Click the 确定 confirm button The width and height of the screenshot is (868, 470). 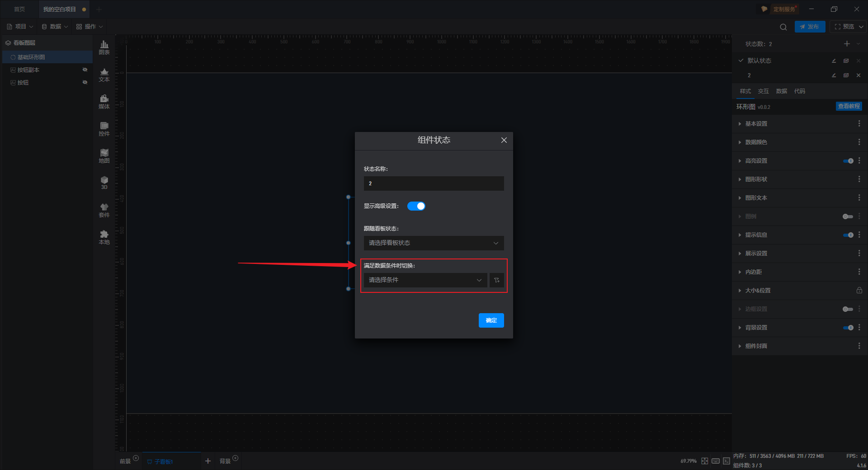[x=491, y=320]
